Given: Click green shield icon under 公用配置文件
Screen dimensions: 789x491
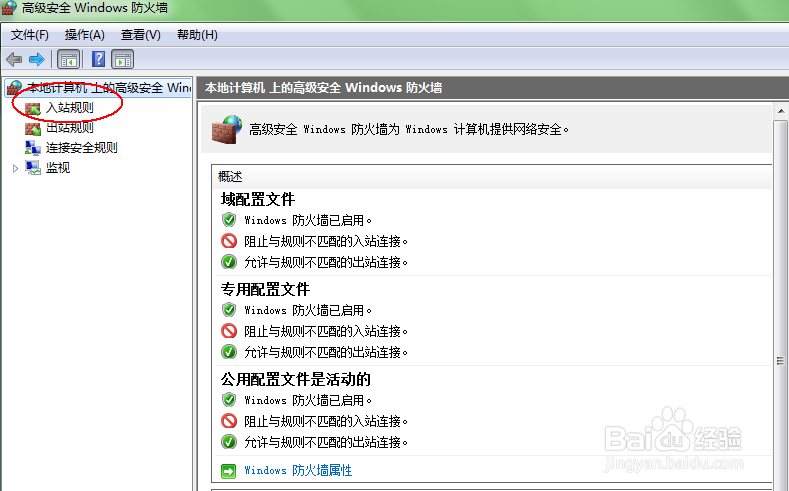Looking at the screenshot, I should pyautogui.click(x=229, y=400).
